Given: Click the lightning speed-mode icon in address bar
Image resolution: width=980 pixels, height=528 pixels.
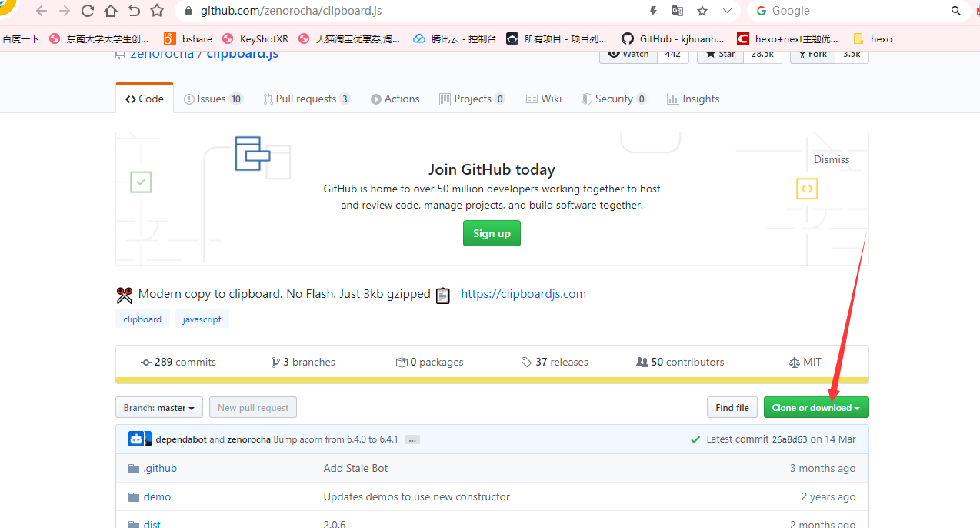Looking at the screenshot, I should click(653, 11).
